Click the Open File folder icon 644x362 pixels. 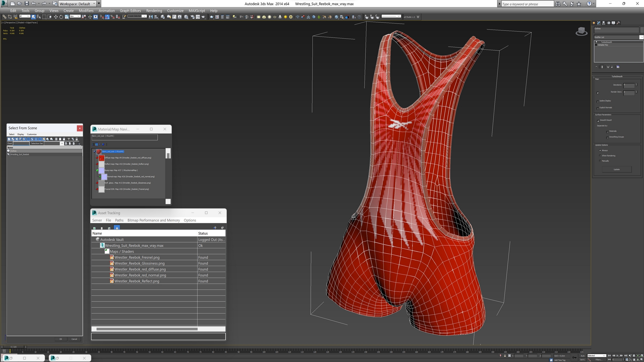[x=19, y=4]
